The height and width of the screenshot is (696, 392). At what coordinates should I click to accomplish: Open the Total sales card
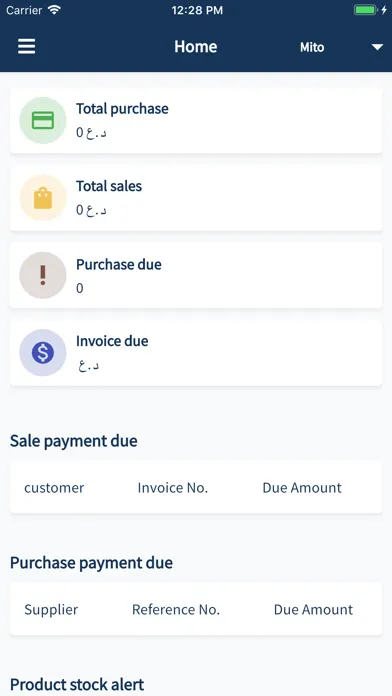(196, 198)
